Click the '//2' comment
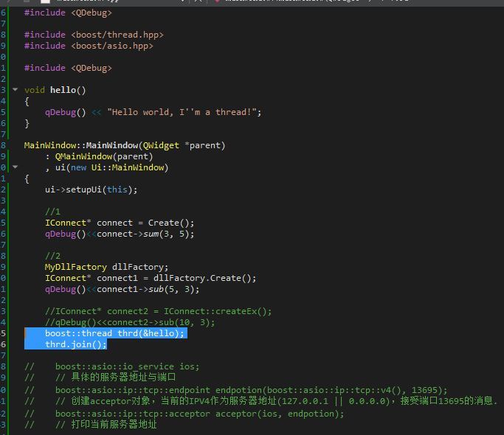This screenshot has height=435, width=504. (52, 256)
